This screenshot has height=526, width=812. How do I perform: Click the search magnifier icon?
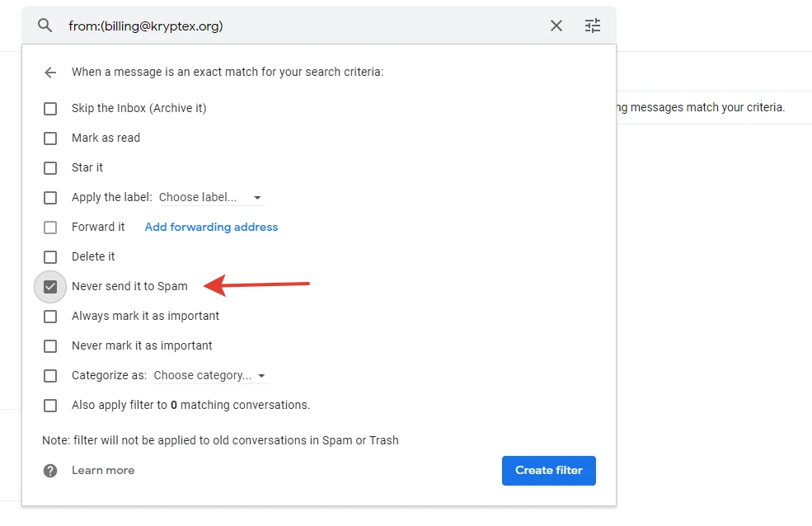coord(45,26)
